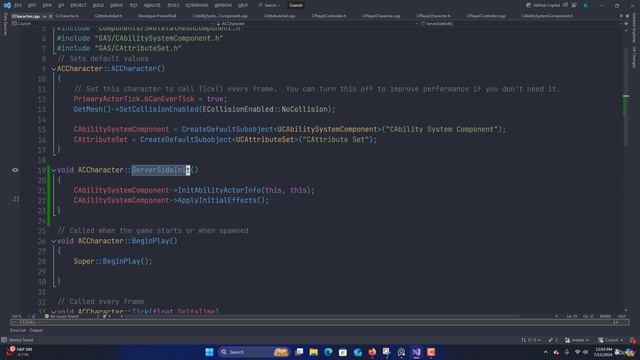Open the Analyze menu
640x360 pixels.
coord(152,5)
